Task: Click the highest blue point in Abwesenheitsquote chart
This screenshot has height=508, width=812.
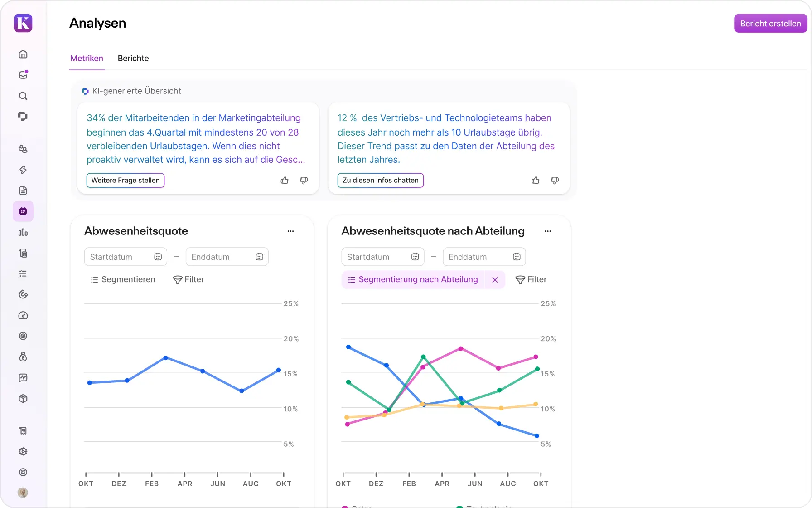Action: [x=166, y=358]
